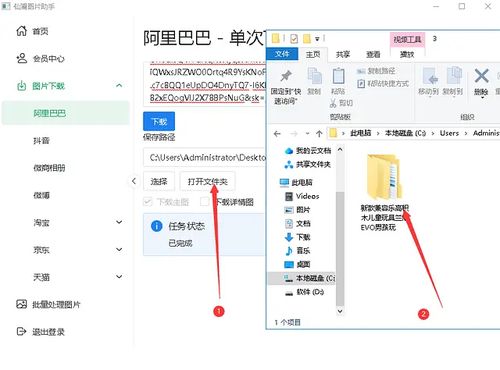The width and height of the screenshot is (500, 370).
Task: Select 阿里巴巴 in sidebar
Action: [x=65, y=113]
